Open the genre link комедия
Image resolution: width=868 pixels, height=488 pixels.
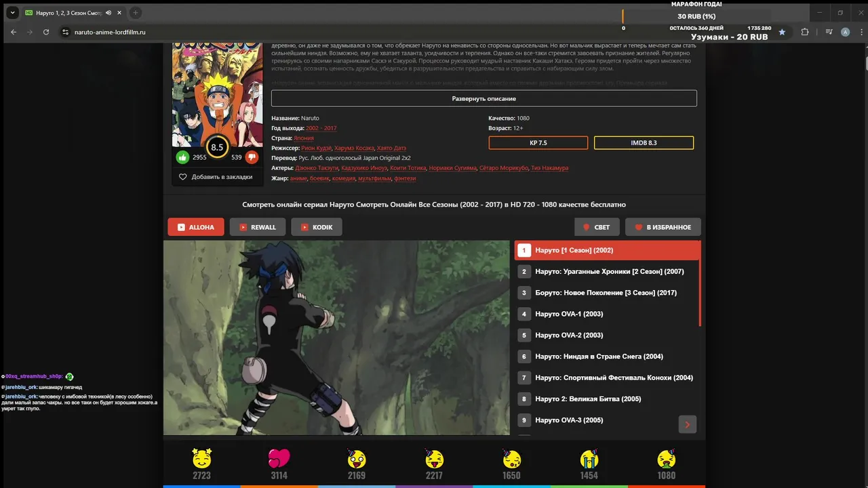[344, 178]
